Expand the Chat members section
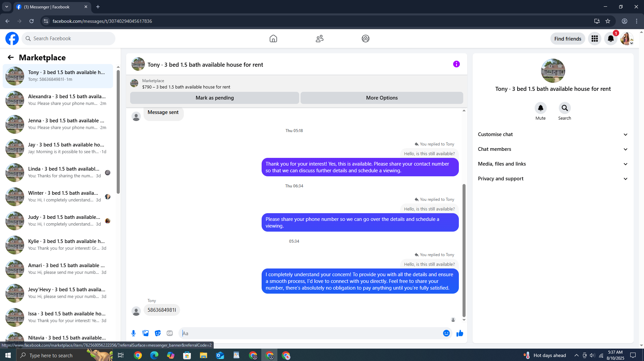The width and height of the screenshot is (644, 361). point(553,149)
